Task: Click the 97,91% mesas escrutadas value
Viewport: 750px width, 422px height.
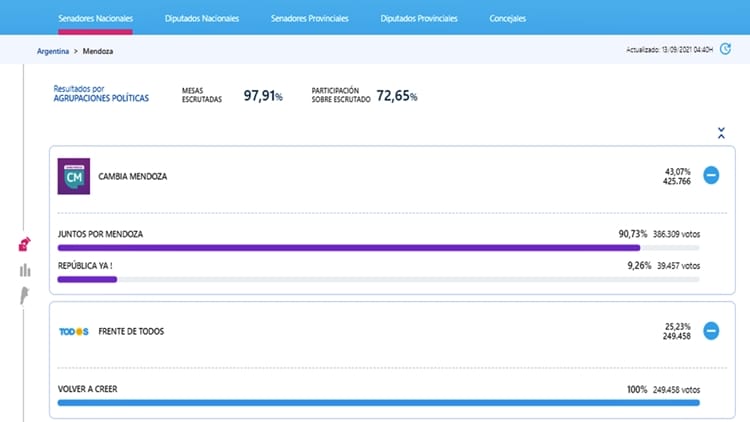Action: click(x=263, y=96)
